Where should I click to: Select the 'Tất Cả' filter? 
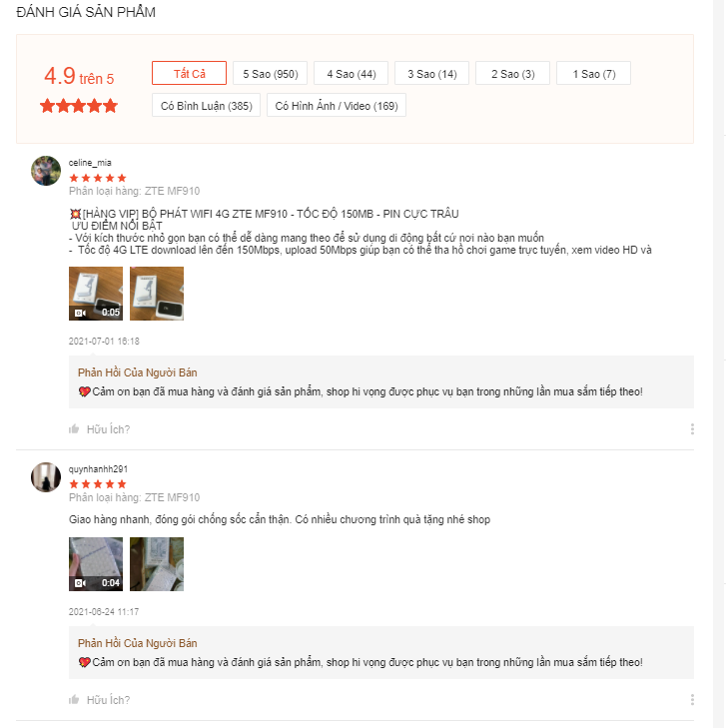(189, 74)
